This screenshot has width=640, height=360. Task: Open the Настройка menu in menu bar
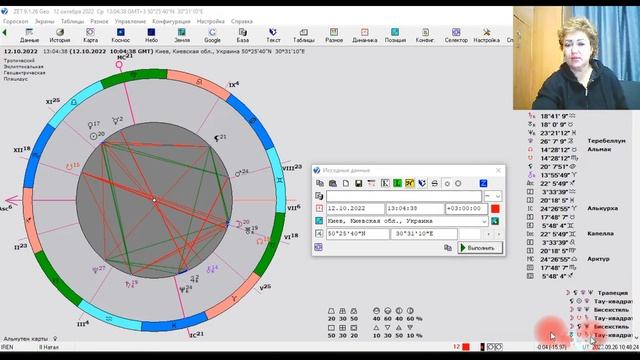(x=211, y=21)
